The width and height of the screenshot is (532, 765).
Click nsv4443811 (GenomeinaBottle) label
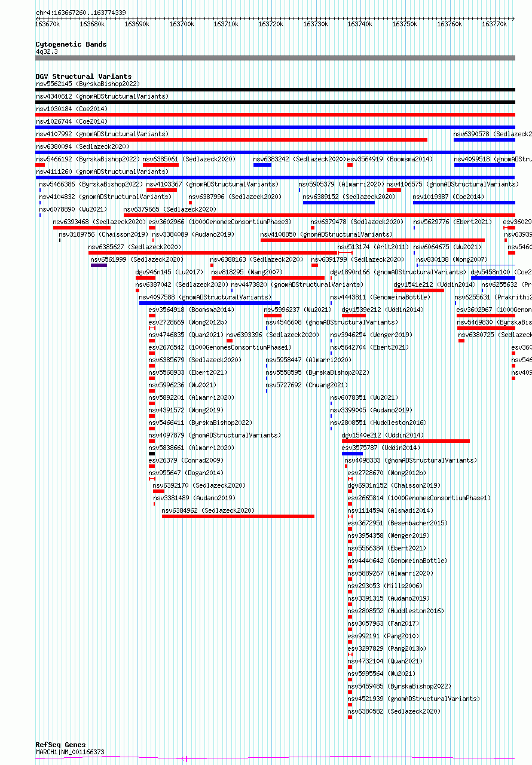click(381, 297)
